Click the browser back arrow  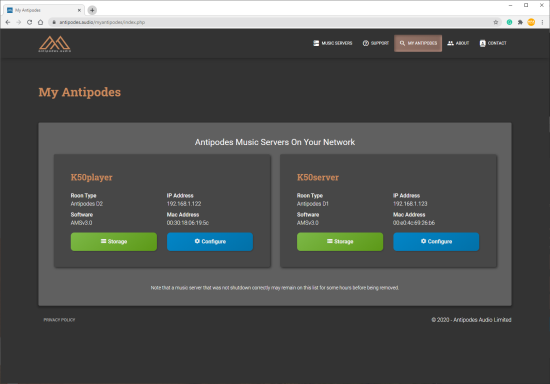coord(8,22)
